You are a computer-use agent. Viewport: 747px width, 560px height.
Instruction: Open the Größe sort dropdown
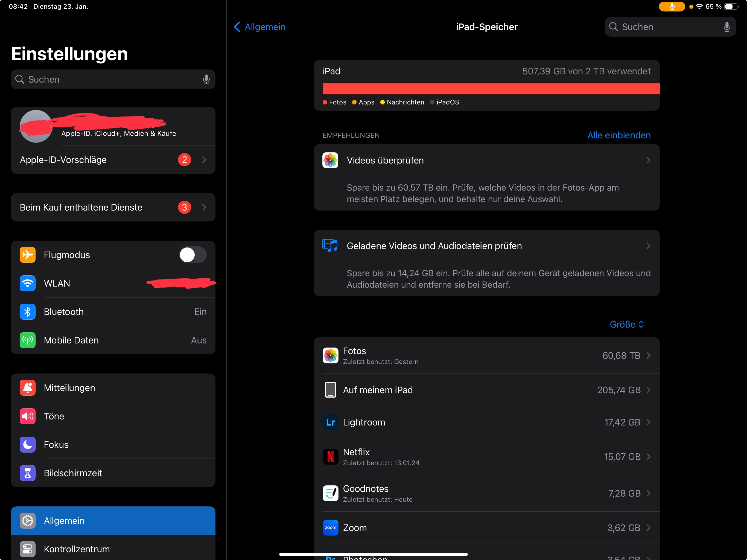(626, 324)
